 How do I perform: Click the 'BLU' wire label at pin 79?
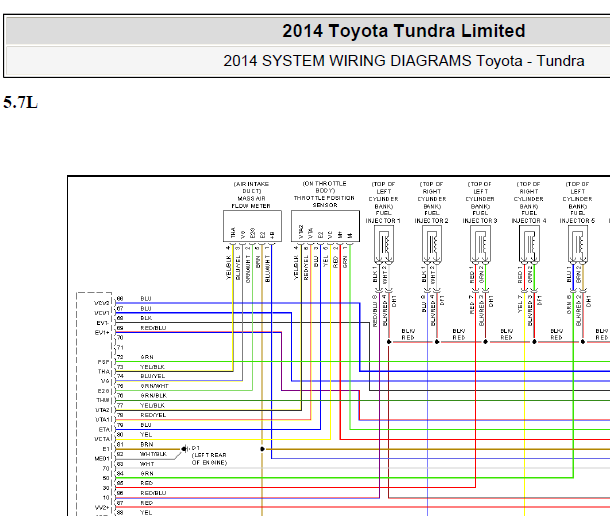pyautogui.click(x=146, y=425)
